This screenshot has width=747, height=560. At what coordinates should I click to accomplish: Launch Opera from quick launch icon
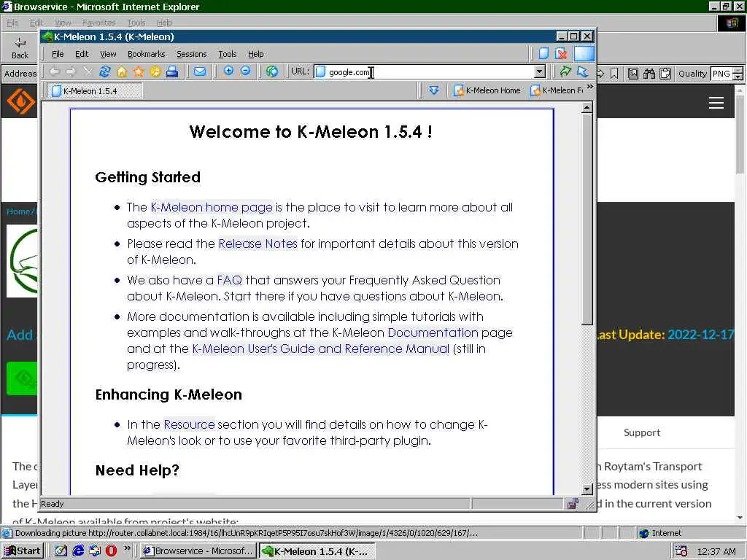[x=111, y=551]
